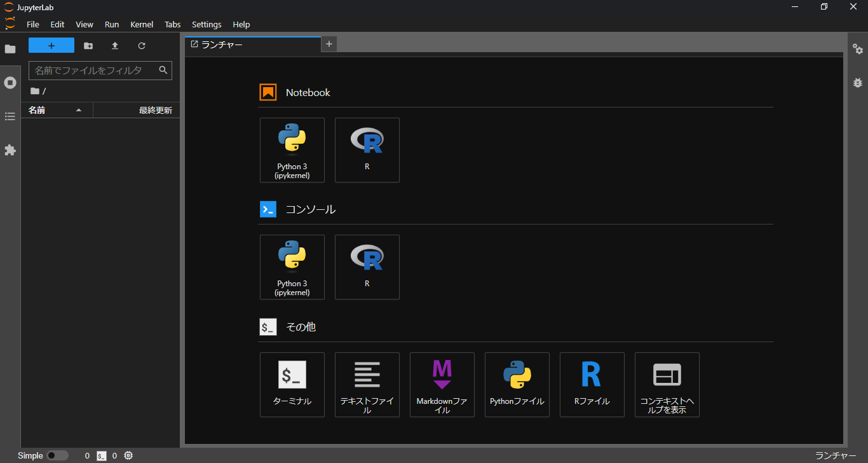Viewport: 868px width, 463px height.
Task: Add a new tab with plus button
Action: [329, 44]
